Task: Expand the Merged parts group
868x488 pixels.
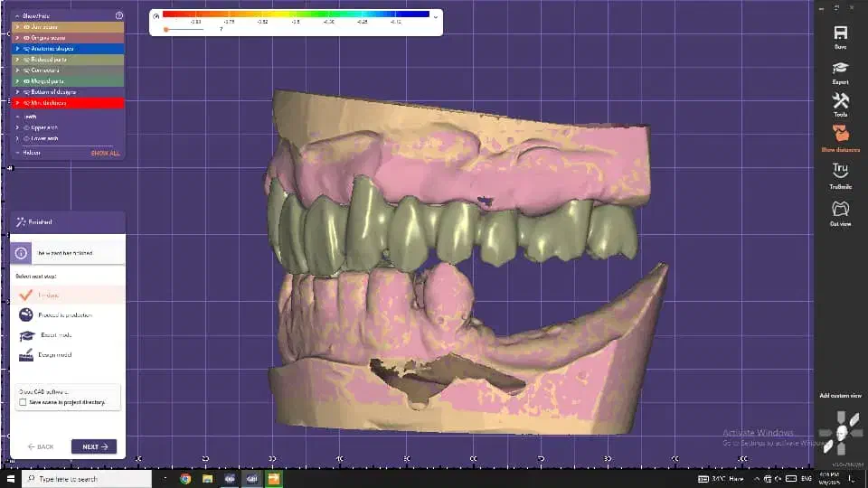Action: tap(18, 81)
